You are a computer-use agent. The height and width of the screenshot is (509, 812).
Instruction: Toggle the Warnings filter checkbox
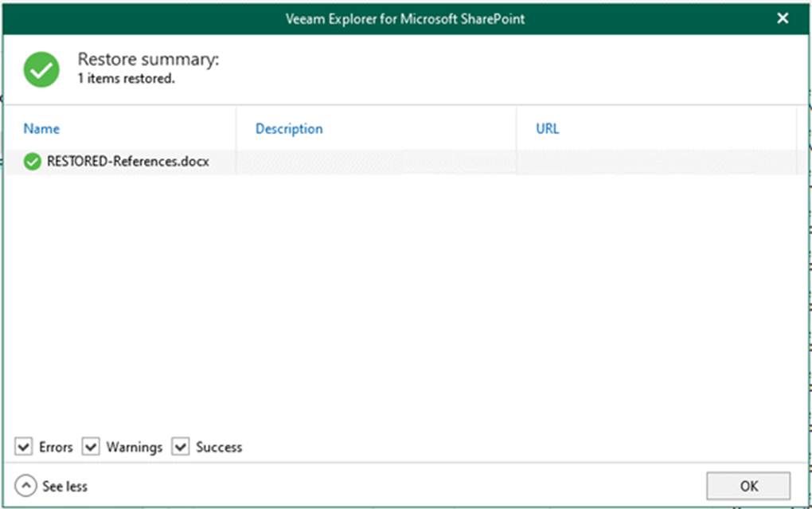tap(91, 446)
